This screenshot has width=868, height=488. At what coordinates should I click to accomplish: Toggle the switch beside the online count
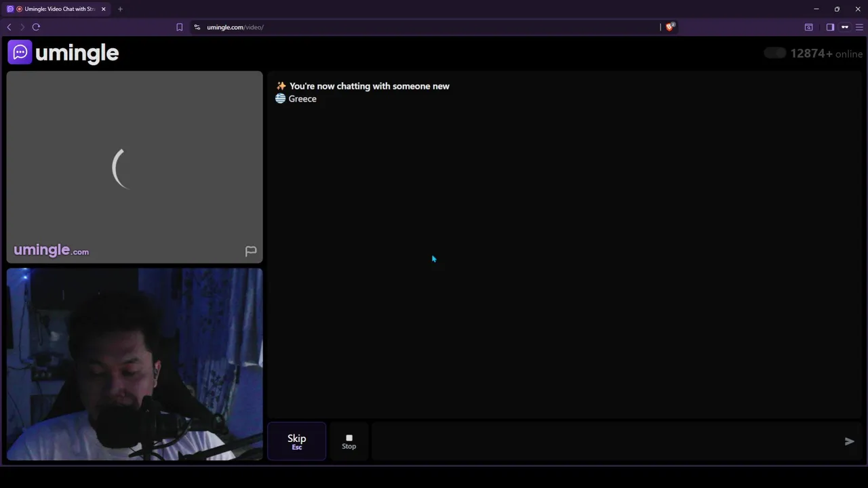pyautogui.click(x=775, y=54)
